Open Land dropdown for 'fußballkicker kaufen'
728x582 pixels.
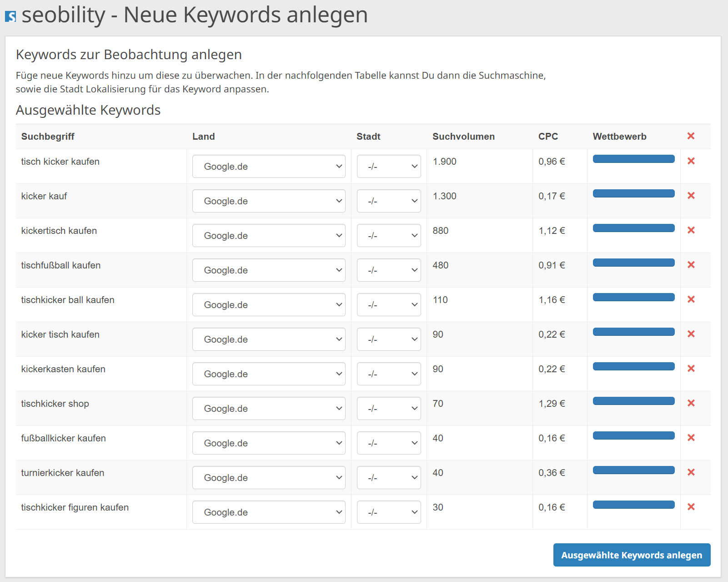(x=269, y=443)
